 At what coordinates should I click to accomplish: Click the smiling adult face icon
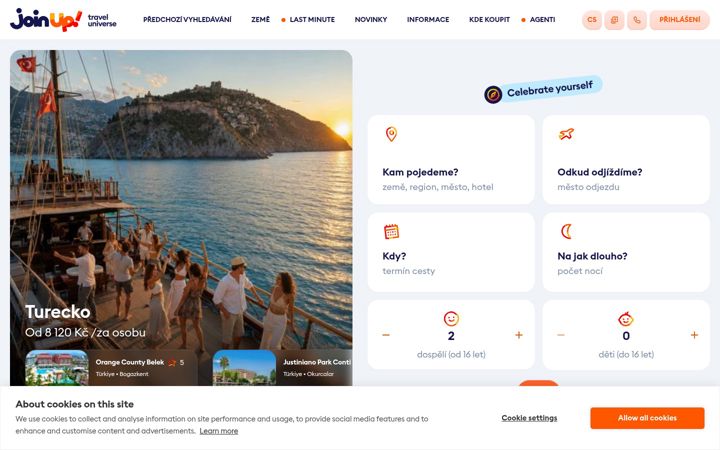451,319
